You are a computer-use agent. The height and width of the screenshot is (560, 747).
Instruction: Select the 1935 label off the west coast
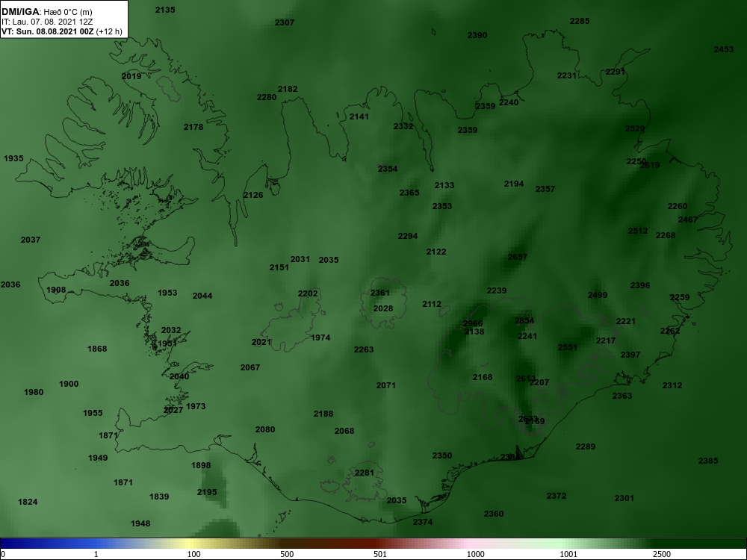point(13,159)
